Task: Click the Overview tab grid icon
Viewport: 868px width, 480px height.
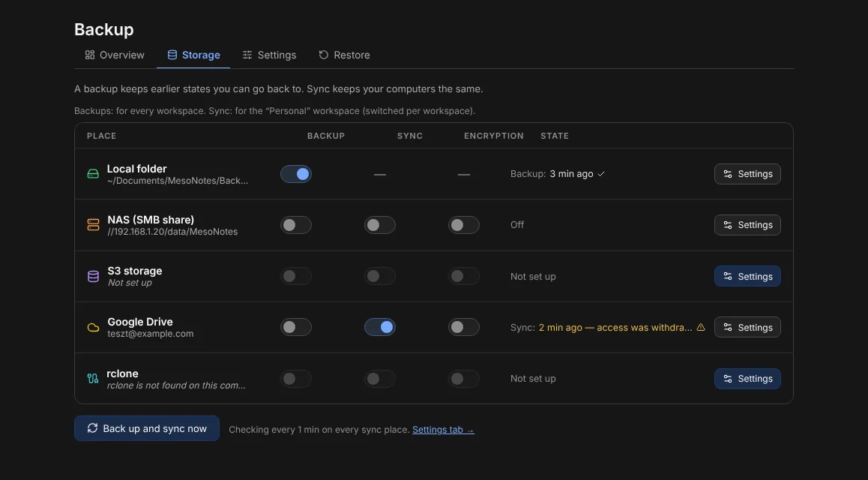Action: tap(90, 55)
